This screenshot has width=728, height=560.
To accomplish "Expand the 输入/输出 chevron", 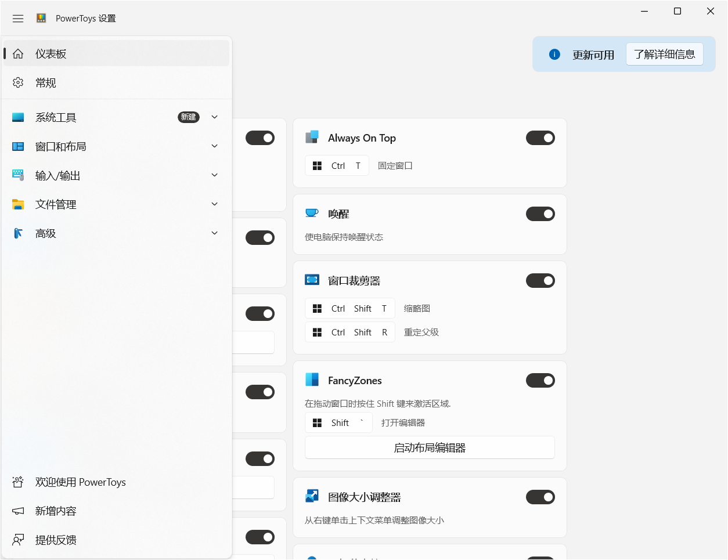I will (x=215, y=175).
